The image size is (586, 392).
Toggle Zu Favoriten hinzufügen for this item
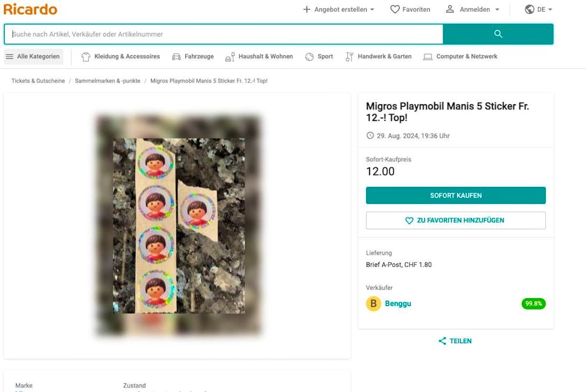(x=456, y=220)
